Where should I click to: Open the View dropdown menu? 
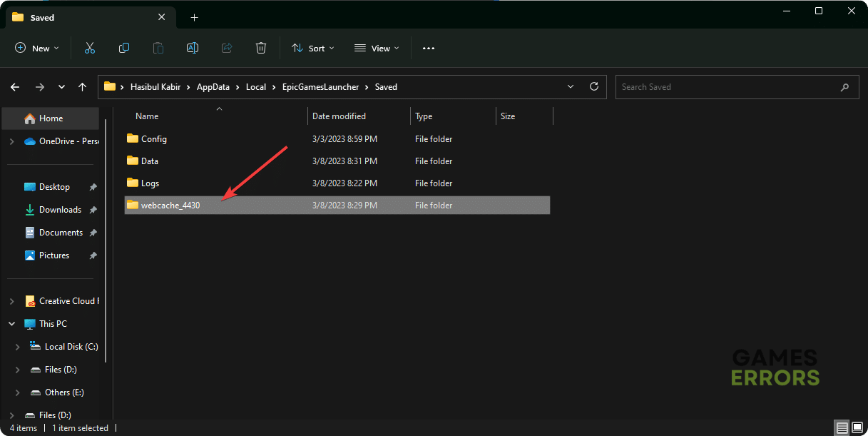click(377, 48)
